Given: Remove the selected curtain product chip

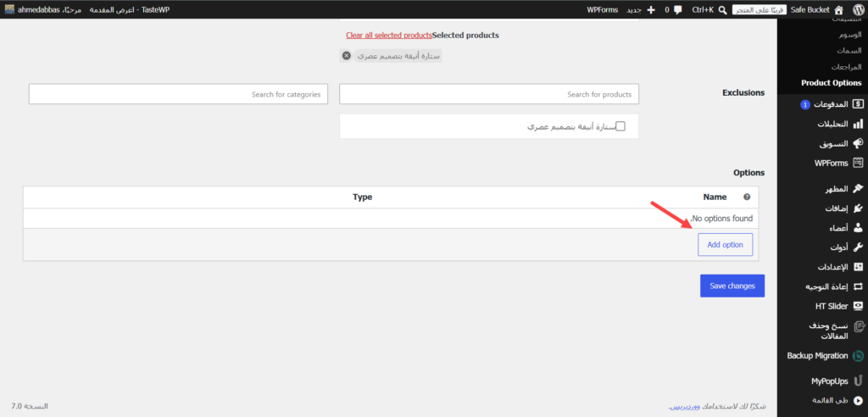Looking at the screenshot, I should point(346,56).
